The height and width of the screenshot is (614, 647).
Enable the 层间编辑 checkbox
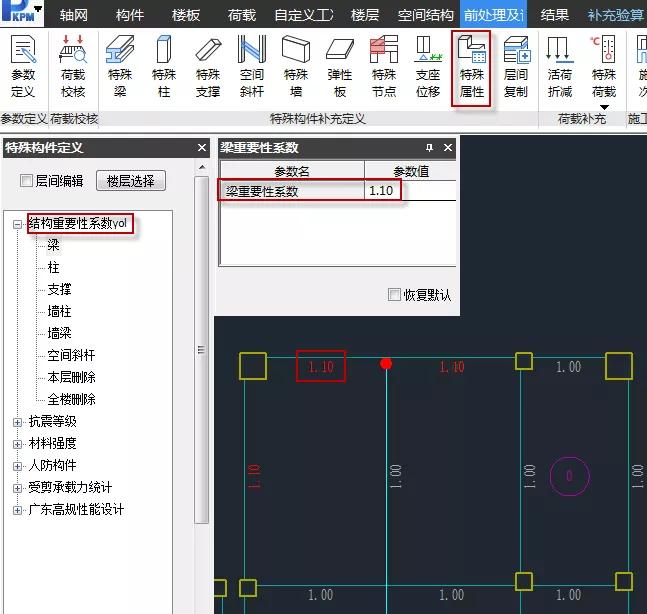point(26,180)
